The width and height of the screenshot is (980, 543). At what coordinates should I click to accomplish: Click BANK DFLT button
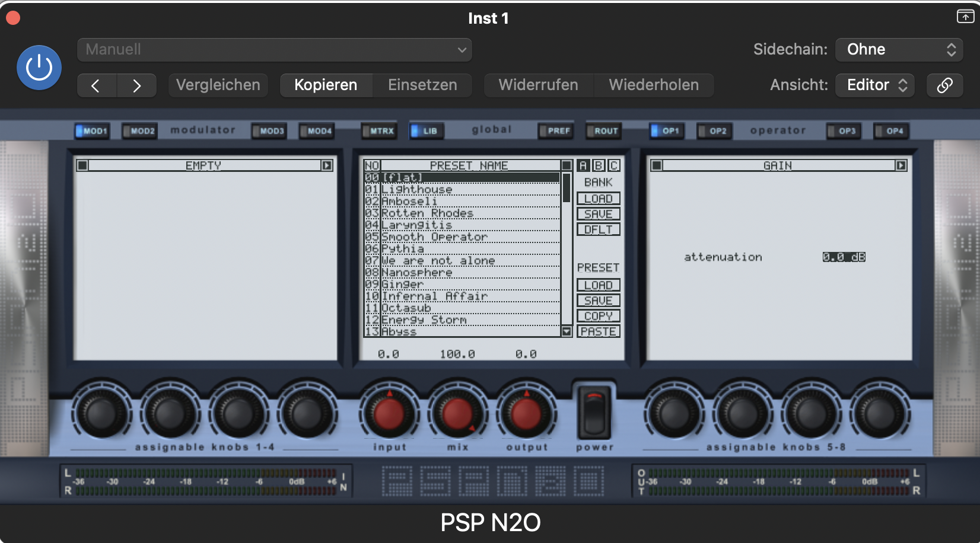point(599,229)
